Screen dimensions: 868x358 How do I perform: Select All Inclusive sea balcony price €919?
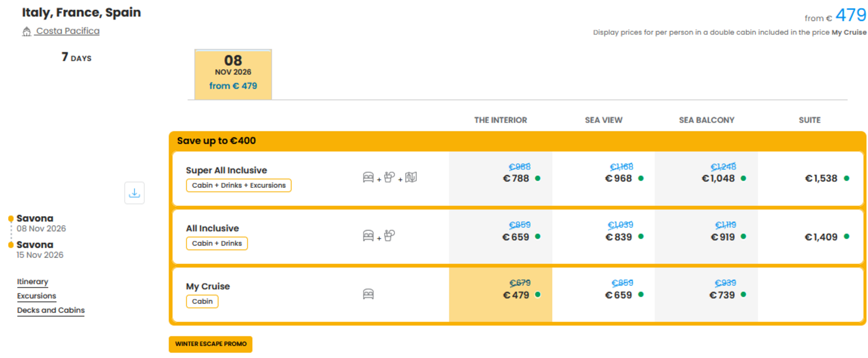[723, 237]
